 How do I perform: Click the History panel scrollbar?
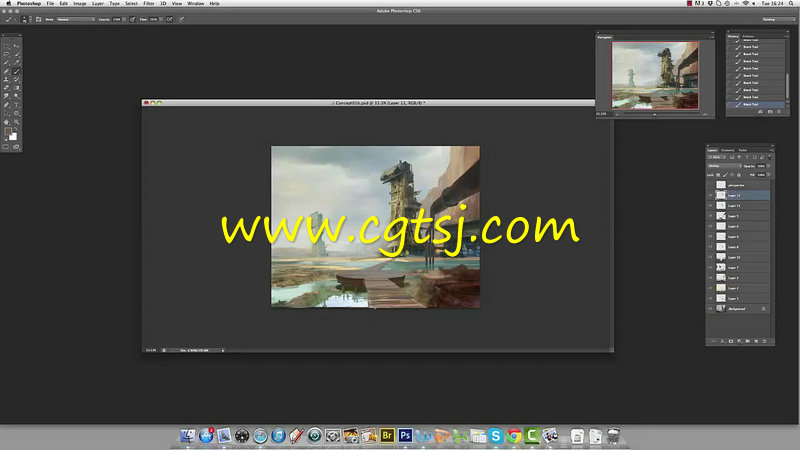coord(787,86)
